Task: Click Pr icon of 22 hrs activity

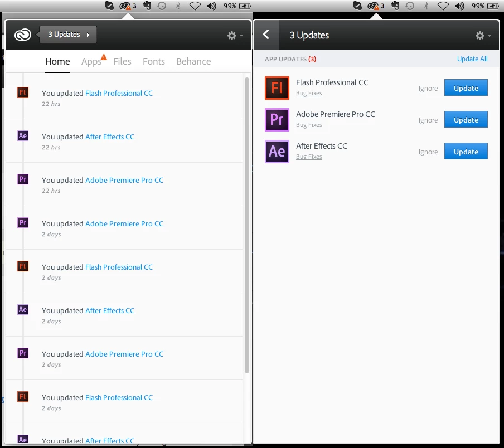Action: [23, 179]
